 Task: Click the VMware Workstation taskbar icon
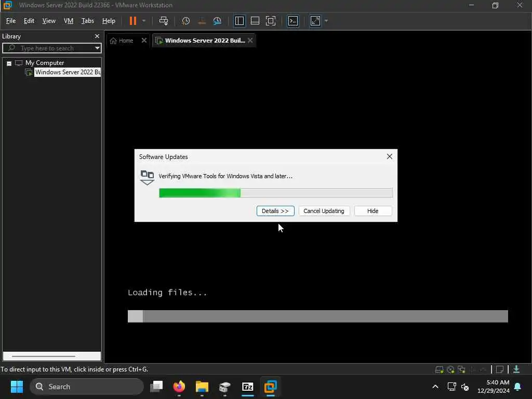[x=270, y=387]
